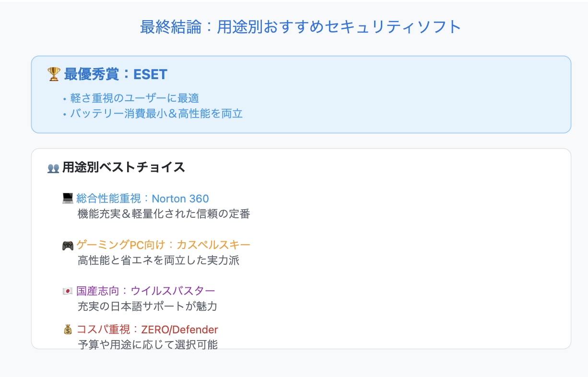Image resolution: width=588 pixels, height=377 pixels.
Task: Click the trophy icon beside 最優秀賞
Action: pos(54,74)
